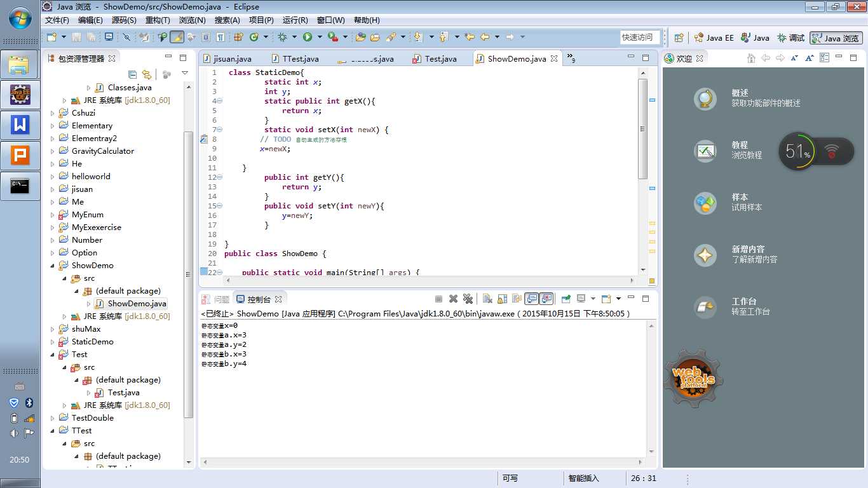Open the Debug button dropdown arrow

click(x=294, y=37)
